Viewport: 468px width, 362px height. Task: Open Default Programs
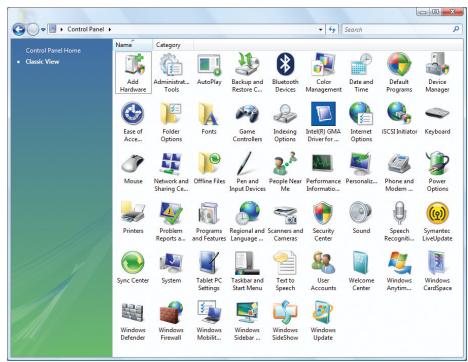tap(399, 73)
